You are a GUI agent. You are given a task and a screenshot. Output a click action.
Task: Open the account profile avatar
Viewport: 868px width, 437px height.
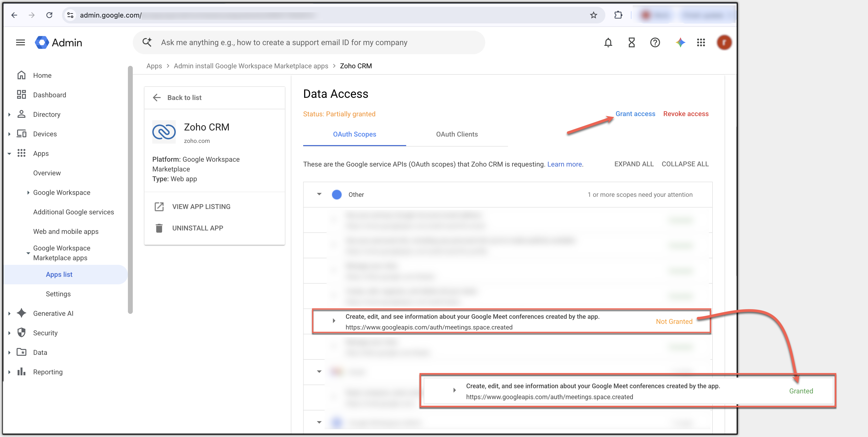724,42
